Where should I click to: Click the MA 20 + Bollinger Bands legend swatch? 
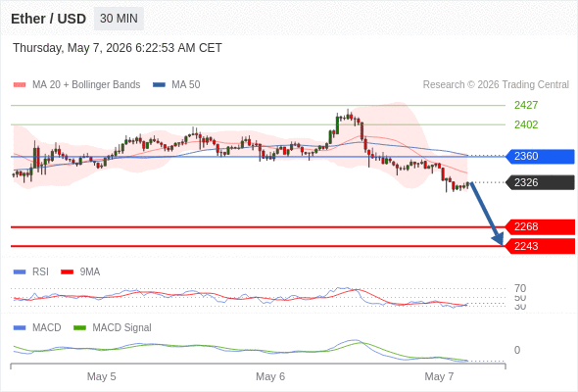click(20, 85)
